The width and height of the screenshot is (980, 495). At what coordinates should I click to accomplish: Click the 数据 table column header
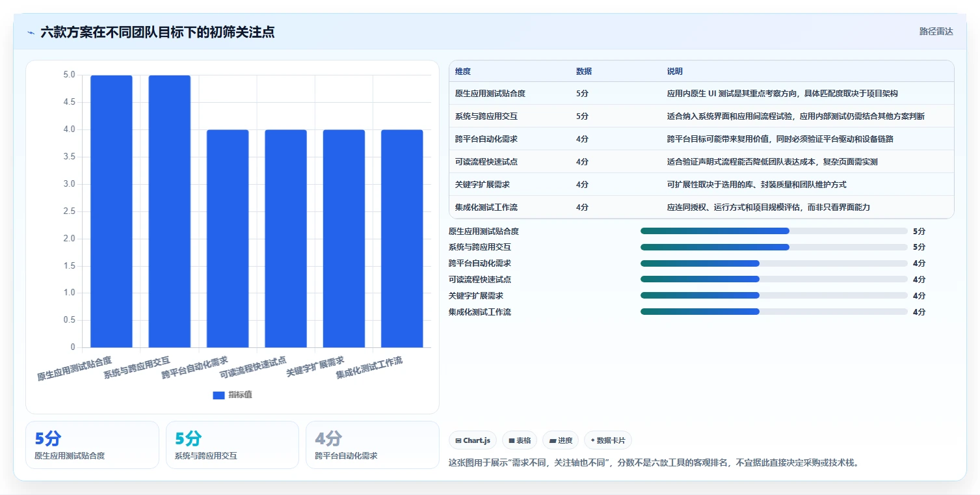click(584, 72)
